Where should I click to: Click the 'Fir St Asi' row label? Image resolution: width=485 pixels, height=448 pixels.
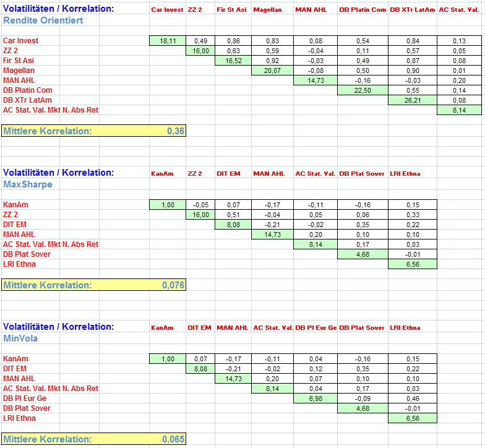click(19, 61)
